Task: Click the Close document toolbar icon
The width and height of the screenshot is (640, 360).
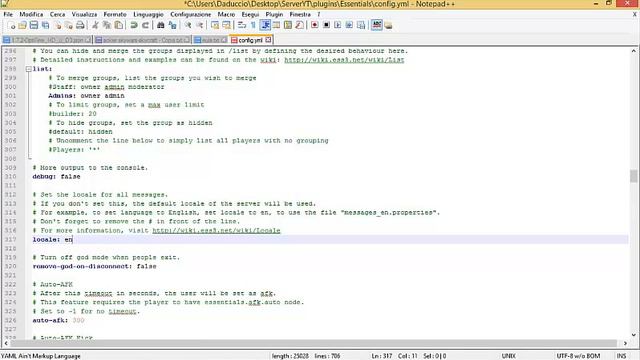Action: (x=57, y=25)
